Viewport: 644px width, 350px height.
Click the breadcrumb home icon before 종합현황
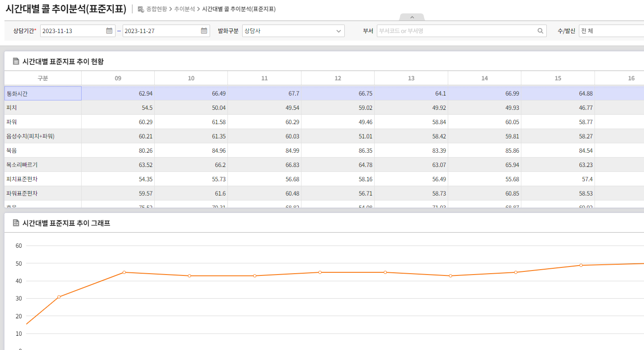tap(140, 9)
